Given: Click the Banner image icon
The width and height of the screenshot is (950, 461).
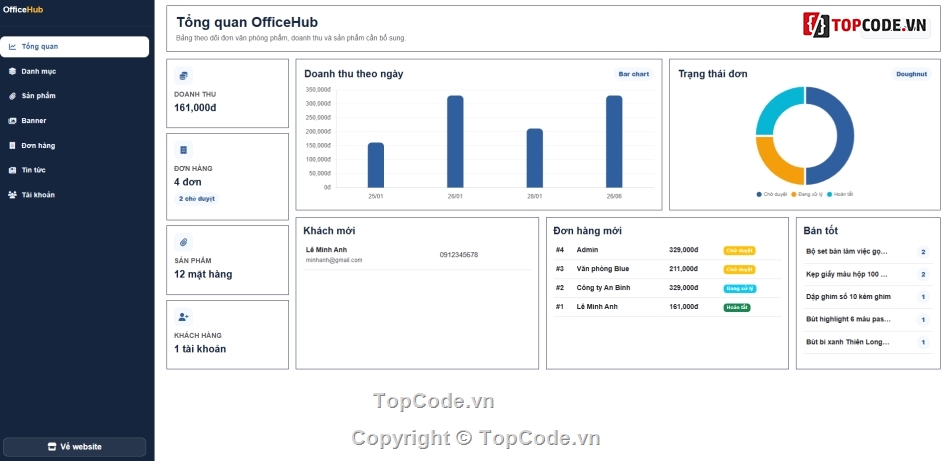Looking at the screenshot, I should [x=12, y=121].
